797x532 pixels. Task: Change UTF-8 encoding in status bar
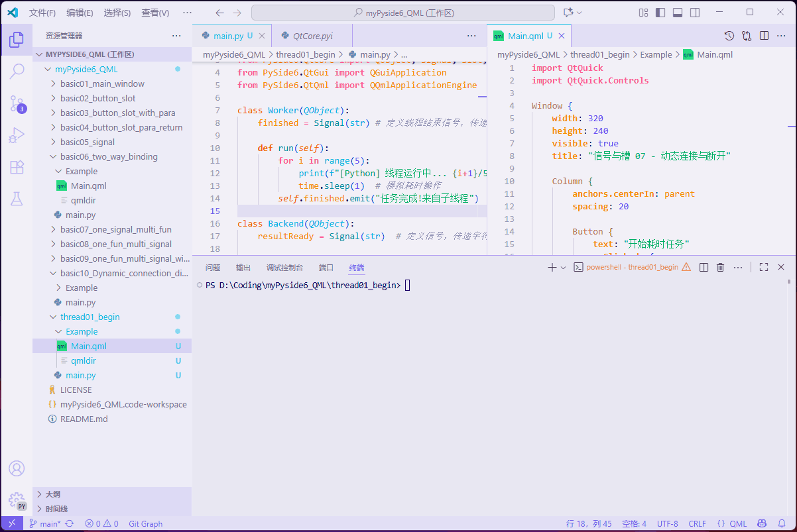(668, 523)
